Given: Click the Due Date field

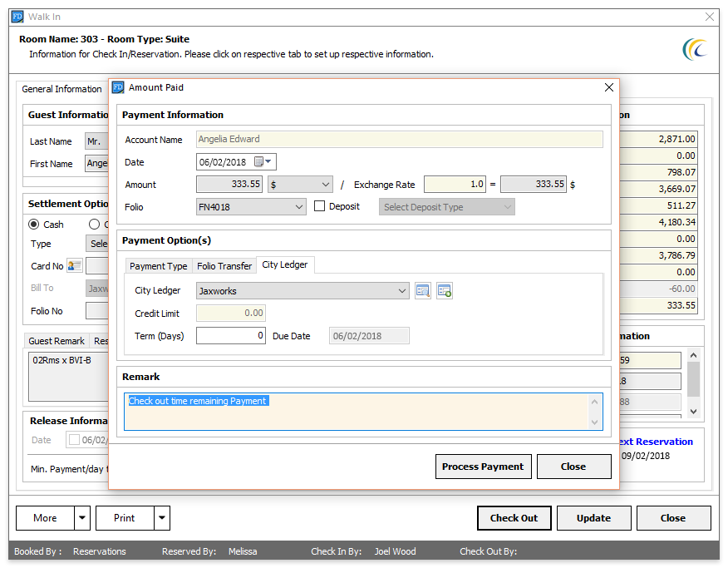Looking at the screenshot, I should click(369, 336).
